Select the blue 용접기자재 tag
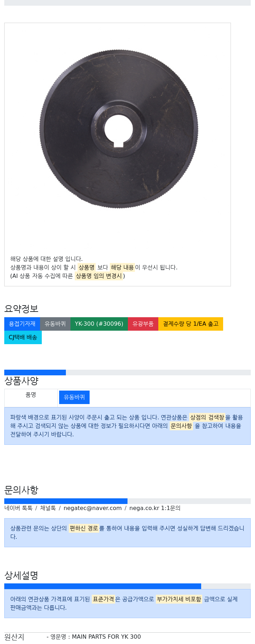255x644 pixels. (22, 324)
